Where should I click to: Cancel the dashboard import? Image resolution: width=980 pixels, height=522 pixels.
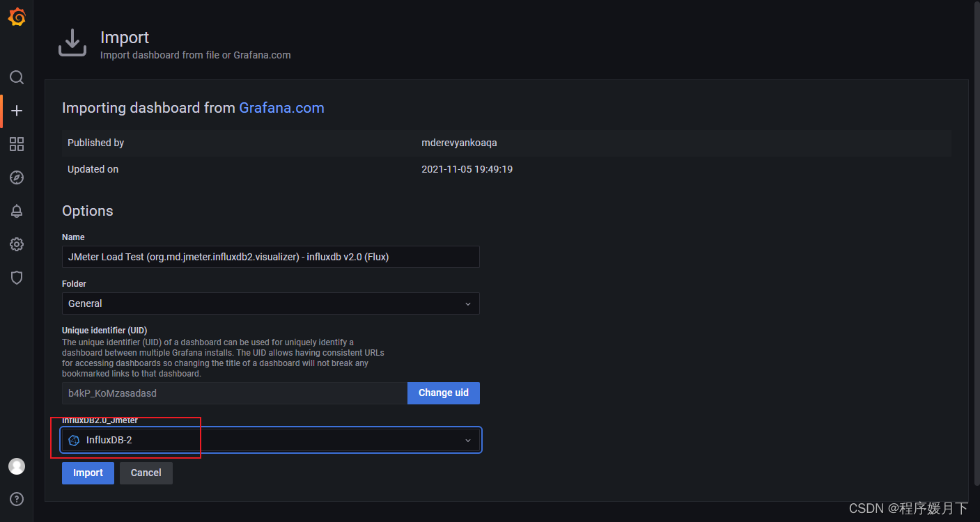coord(146,473)
